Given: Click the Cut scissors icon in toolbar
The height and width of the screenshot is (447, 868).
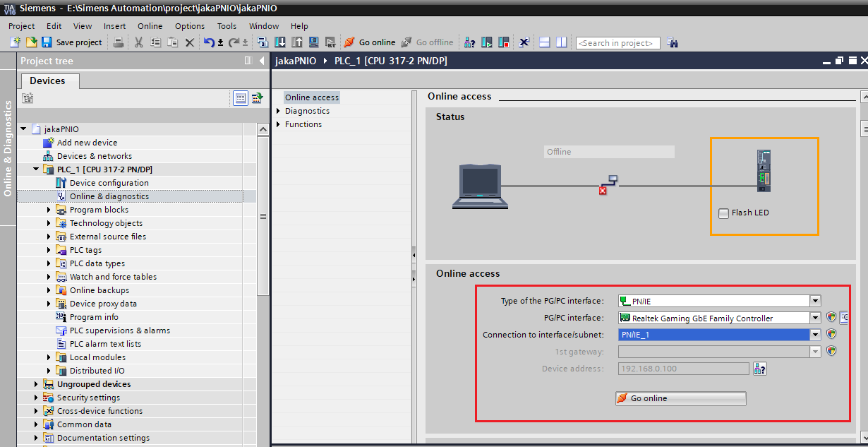Looking at the screenshot, I should pos(138,42).
